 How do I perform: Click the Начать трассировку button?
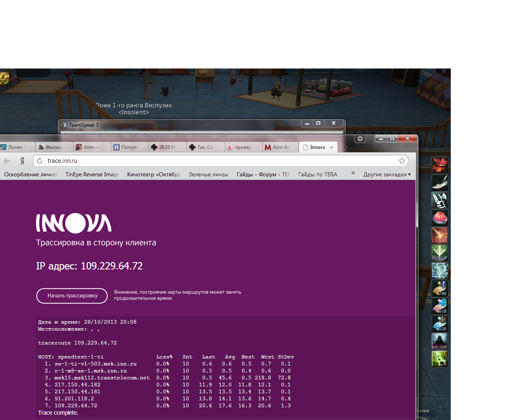point(72,296)
